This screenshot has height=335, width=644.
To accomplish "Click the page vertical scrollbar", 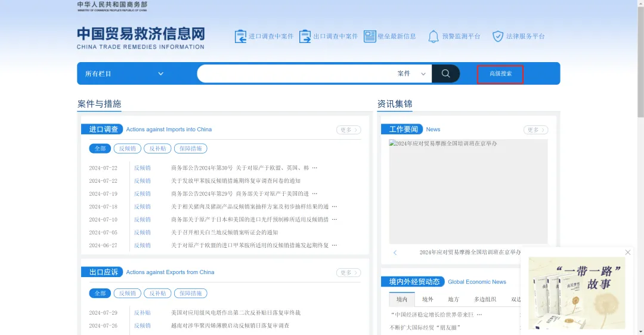I will point(640,60).
